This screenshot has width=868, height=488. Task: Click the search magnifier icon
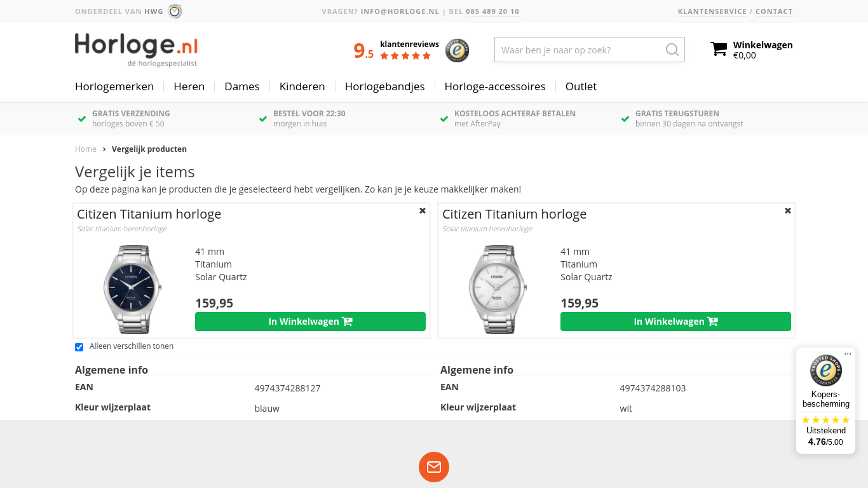click(672, 50)
